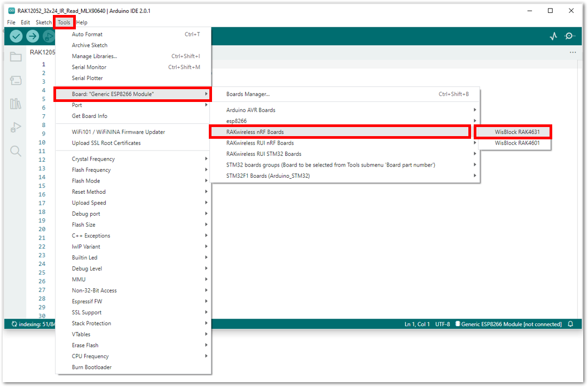Expand the Erase Flash submenu
Image resolution: width=588 pixels, height=387 pixels.
pyautogui.click(x=134, y=345)
